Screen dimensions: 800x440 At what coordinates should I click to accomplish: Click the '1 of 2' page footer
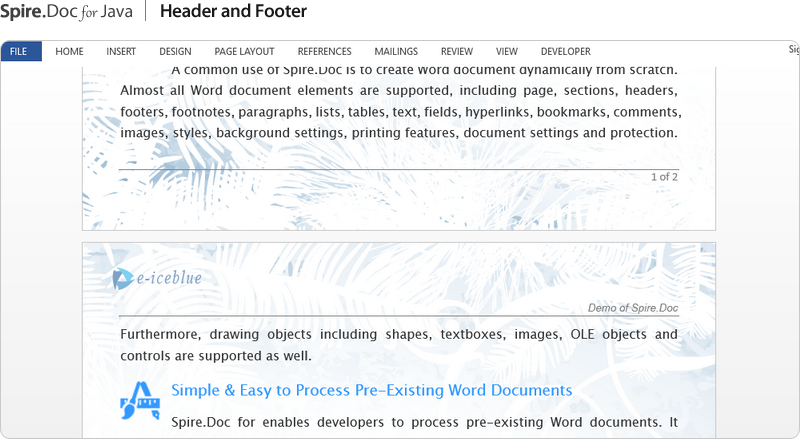[x=664, y=177]
